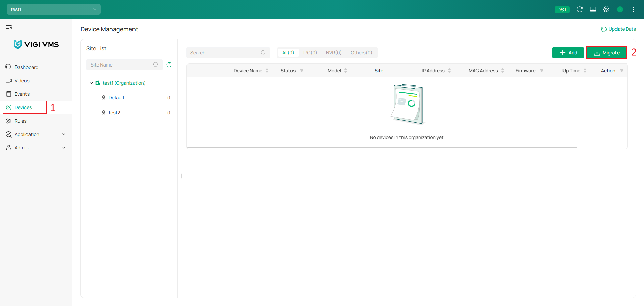Filter the Firmware column
The width and height of the screenshot is (644, 306).
[x=542, y=71]
